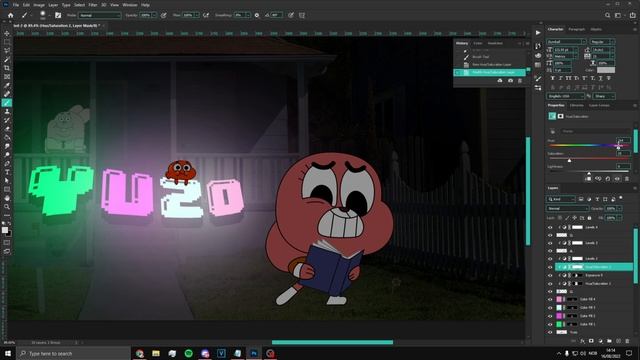Select the active Brush tool
Image resolution: width=640 pixels, height=360 pixels.
(7, 102)
